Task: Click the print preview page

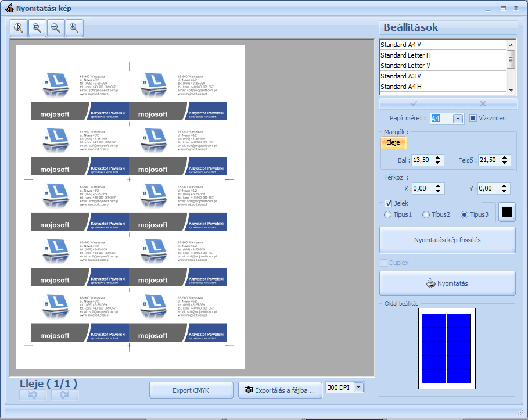Action: click(131, 207)
